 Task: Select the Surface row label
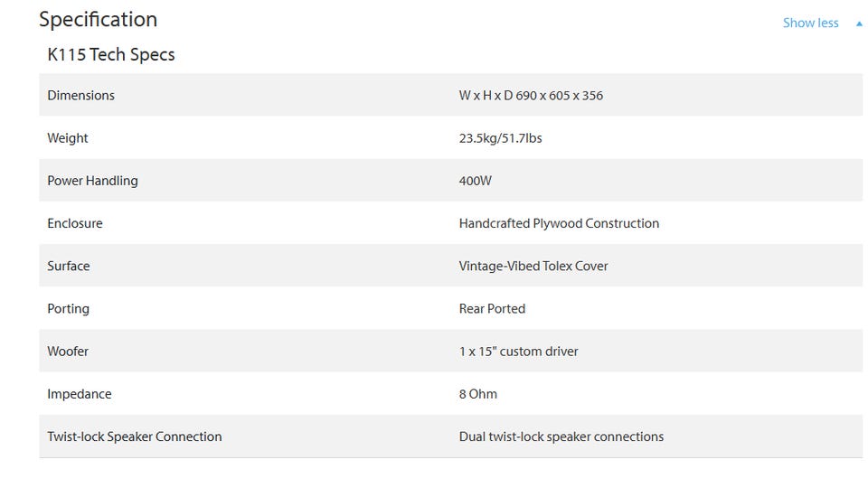click(x=68, y=266)
